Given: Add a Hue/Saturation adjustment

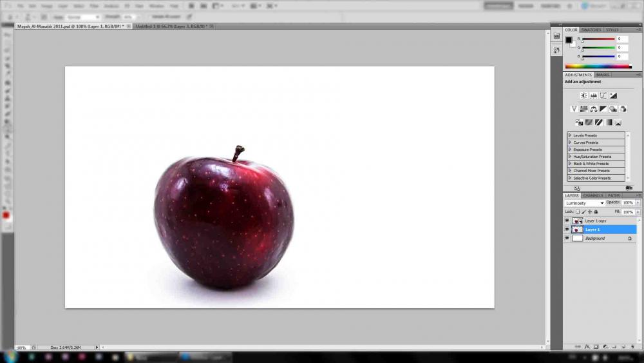Looking at the screenshot, I should pyautogui.click(x=583, y=109).
